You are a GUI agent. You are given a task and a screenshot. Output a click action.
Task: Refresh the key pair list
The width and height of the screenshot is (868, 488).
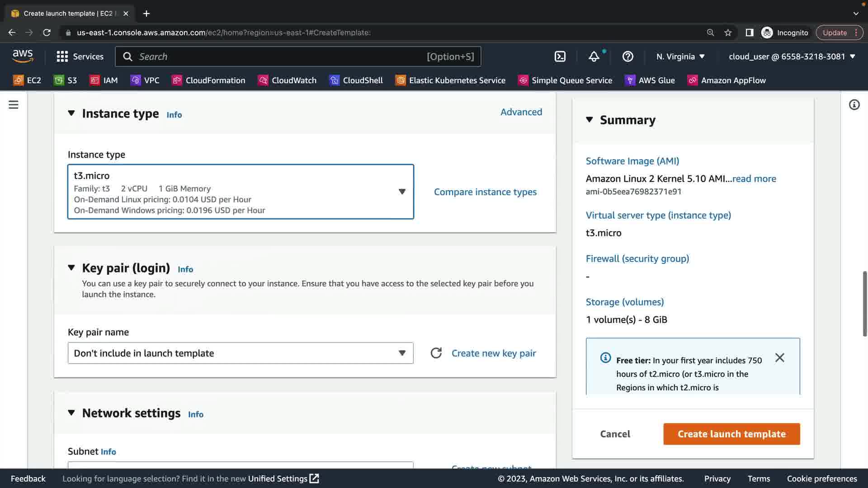tap(436, 353)
